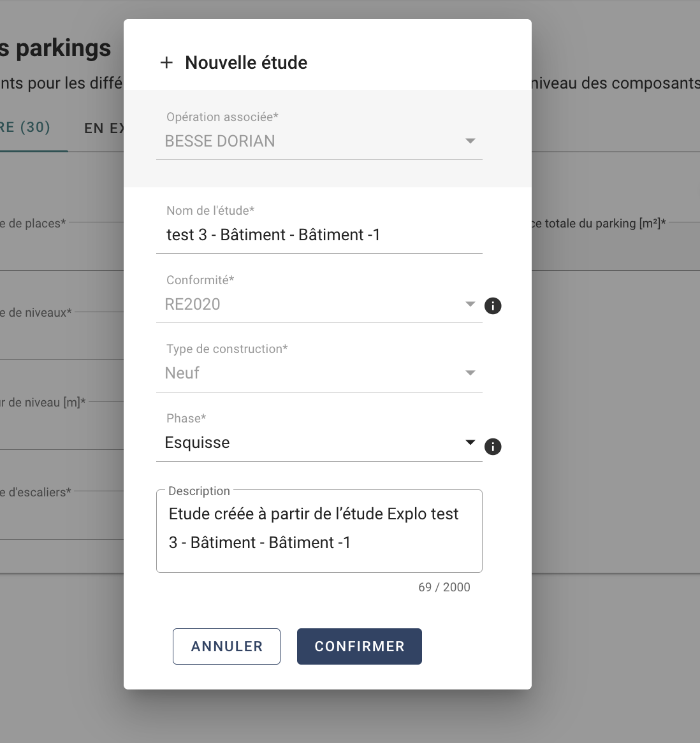The height and width of the screenshot is (743, 700).
Task: Click the parkings page heading behind dialog
Action: pos(55,48)
